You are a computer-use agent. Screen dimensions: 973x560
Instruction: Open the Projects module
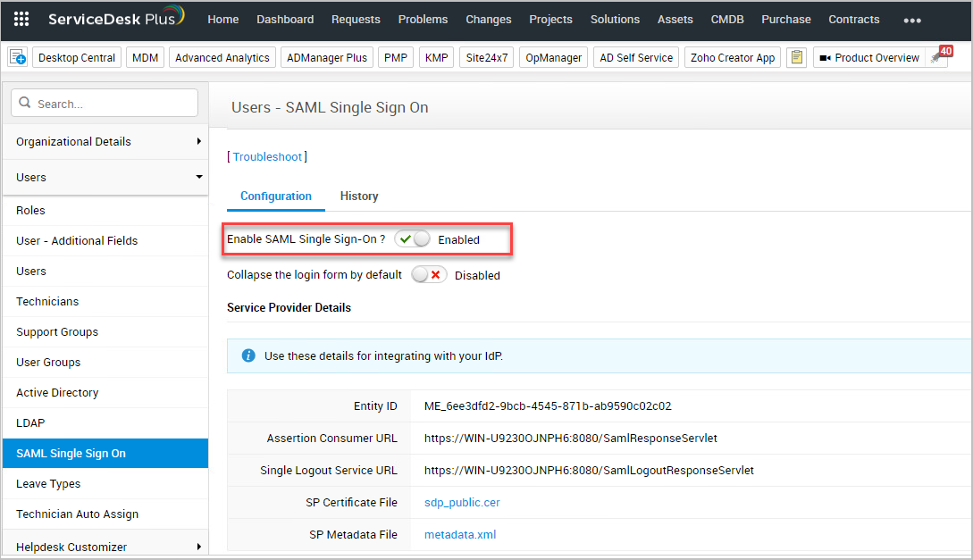pyautogui.click(x=550, y=20)
